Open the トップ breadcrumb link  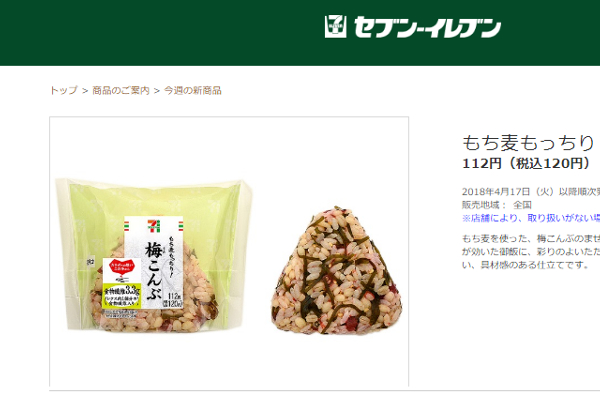tap(64, 90)
